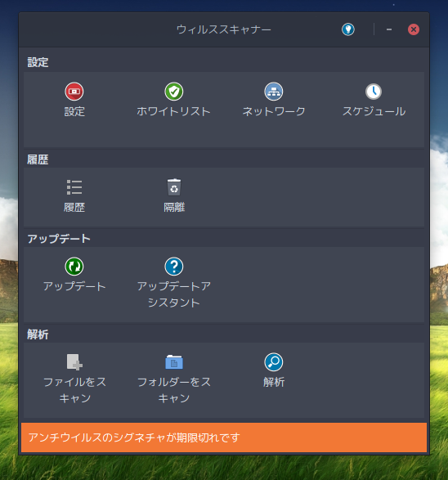Minimize the ウィルススキャナー window

389,29
